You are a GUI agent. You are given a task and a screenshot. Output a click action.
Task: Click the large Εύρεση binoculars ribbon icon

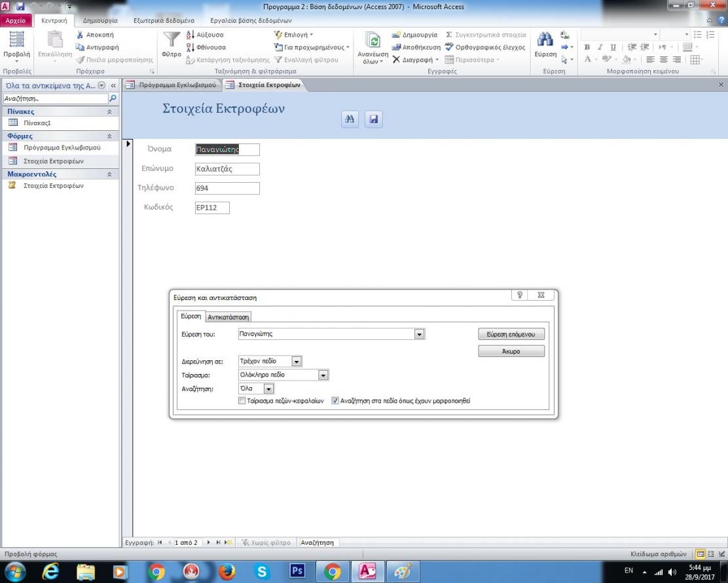(x=545, y=39)
